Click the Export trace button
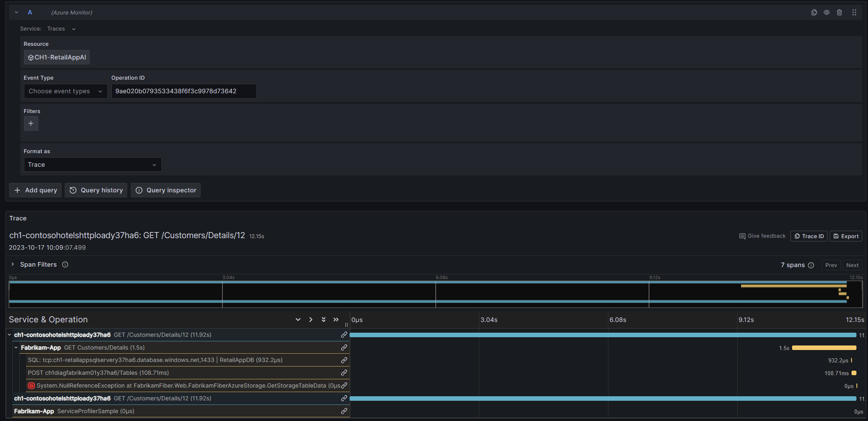Viewport: 868px width, 421px height. 846,236
